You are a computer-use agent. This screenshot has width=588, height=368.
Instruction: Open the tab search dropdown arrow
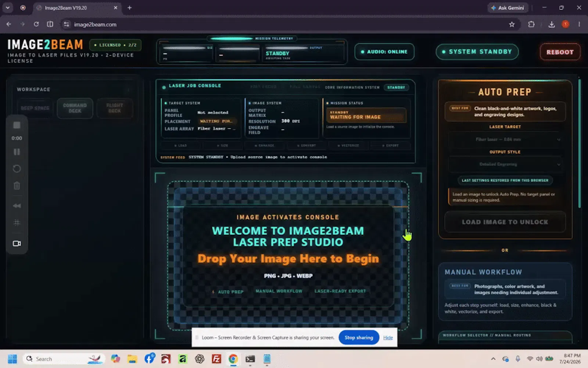pos(8,8)
